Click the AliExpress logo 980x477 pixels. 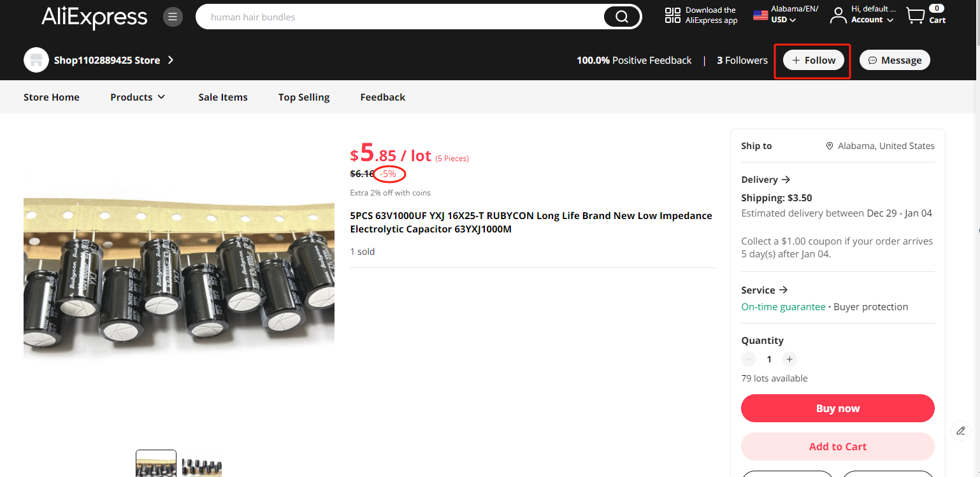point(94,17)
